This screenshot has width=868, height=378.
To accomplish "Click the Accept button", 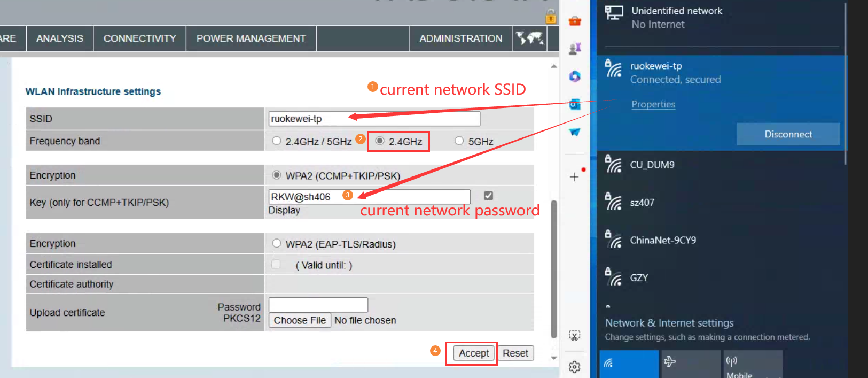I will (x=474, y=353).
